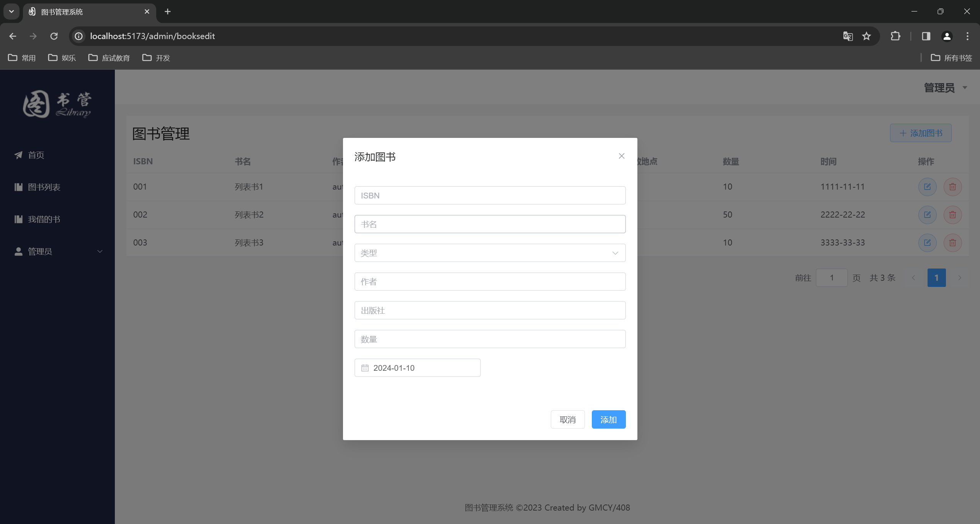Open the browser extensions puzzle icon

coord(895,36)
